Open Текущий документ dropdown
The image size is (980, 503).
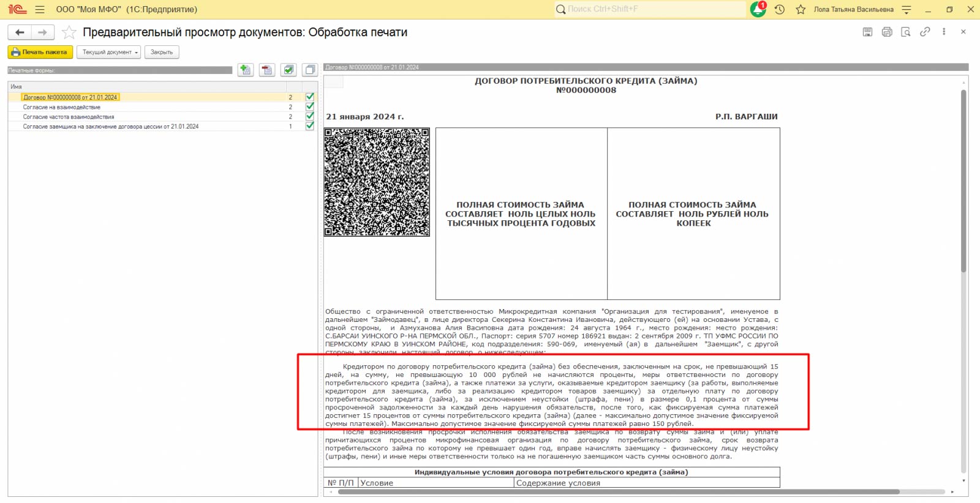(108, 53)
